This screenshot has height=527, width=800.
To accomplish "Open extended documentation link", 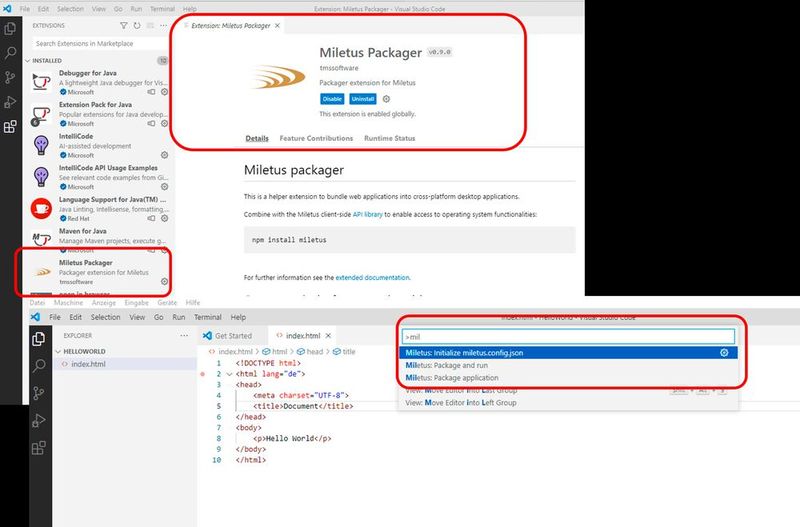I will [372, 278].
